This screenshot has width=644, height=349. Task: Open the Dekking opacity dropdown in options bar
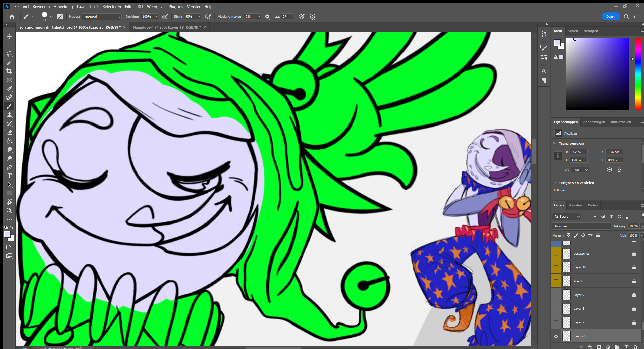click(x=156, y=17)
